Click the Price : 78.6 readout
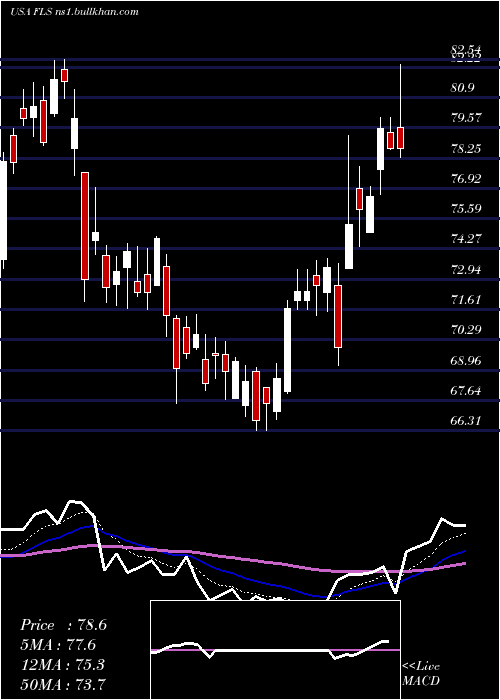The image size is (500, 700). 63,625
